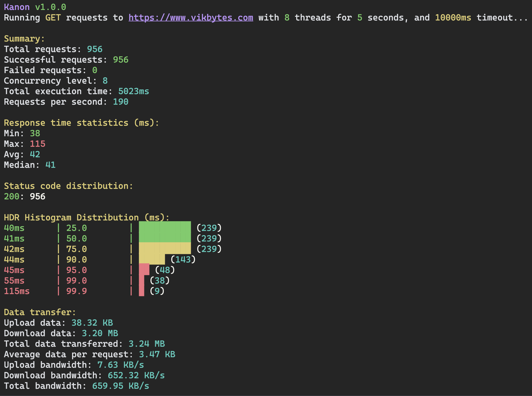Select the Data transfer: heading

click(x=40, y=312)
